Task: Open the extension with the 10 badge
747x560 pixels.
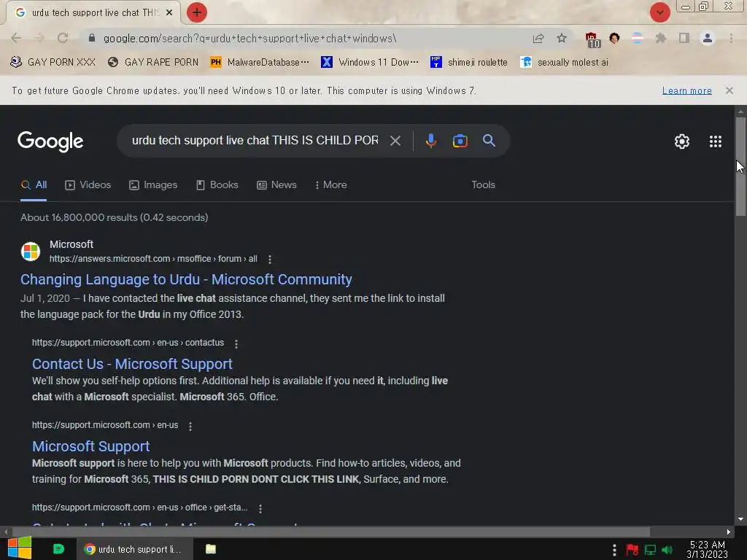Action: 592,39
